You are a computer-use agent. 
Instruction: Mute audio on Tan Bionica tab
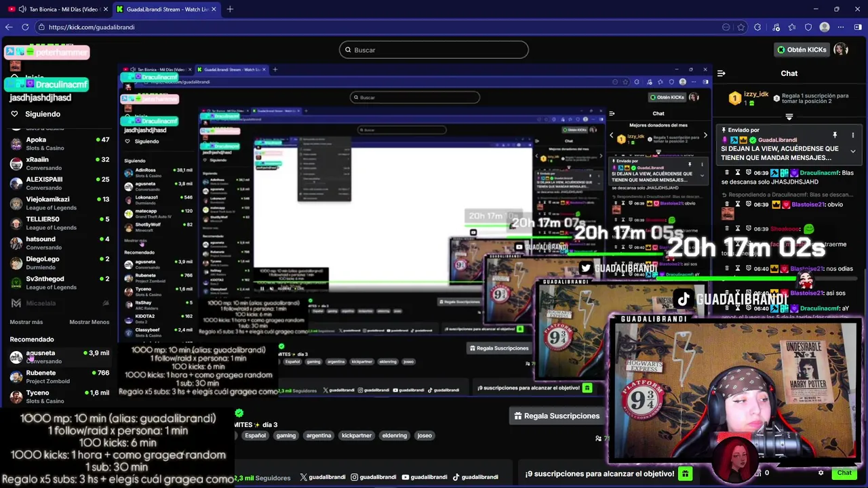pyautogui.click(x=22, y=9)
